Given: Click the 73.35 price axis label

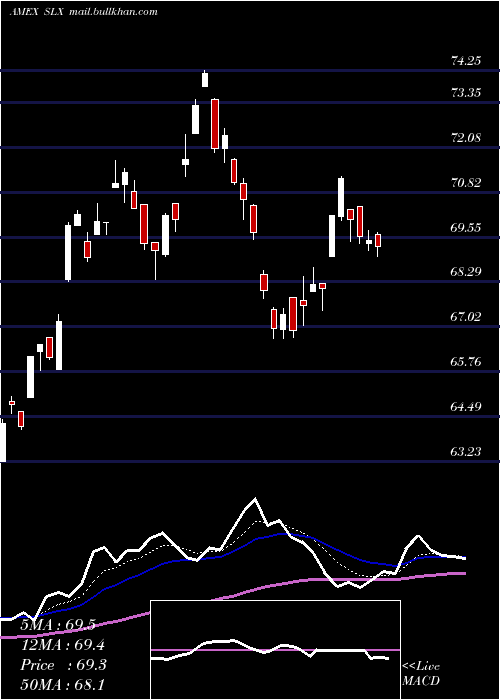Looking at the screenshot, I should pyautogui.click(x=466, y=93).
